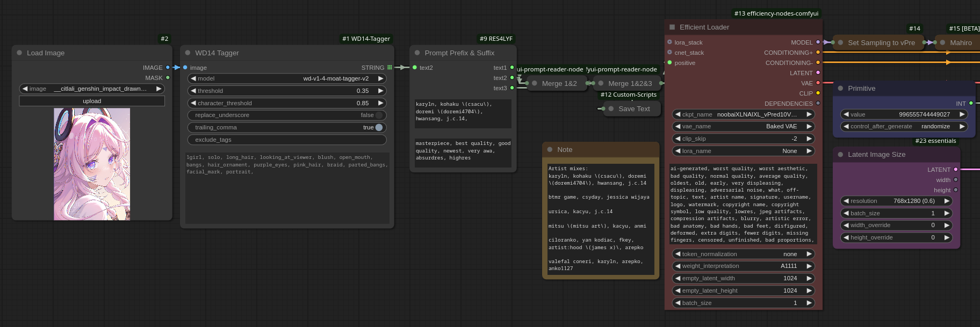This screenshot has height=327, width=980.
Task: Click the MASK output socket on Load Image
Action: (x=168, y=78)
